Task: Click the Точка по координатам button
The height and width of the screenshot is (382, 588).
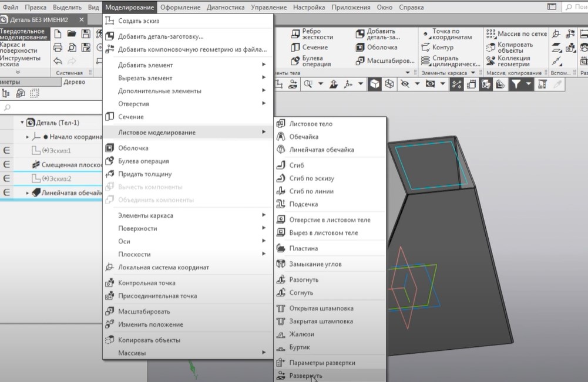Action: [x=447, y=34]
